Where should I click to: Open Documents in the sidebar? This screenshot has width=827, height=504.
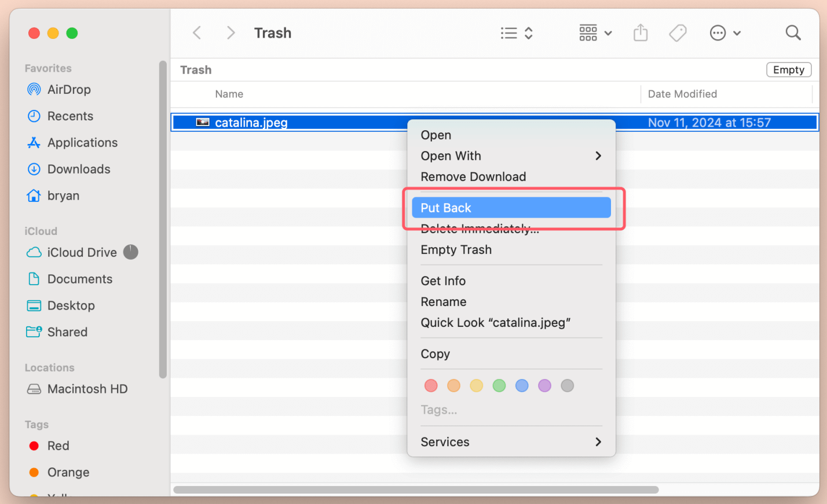point(80,279)
